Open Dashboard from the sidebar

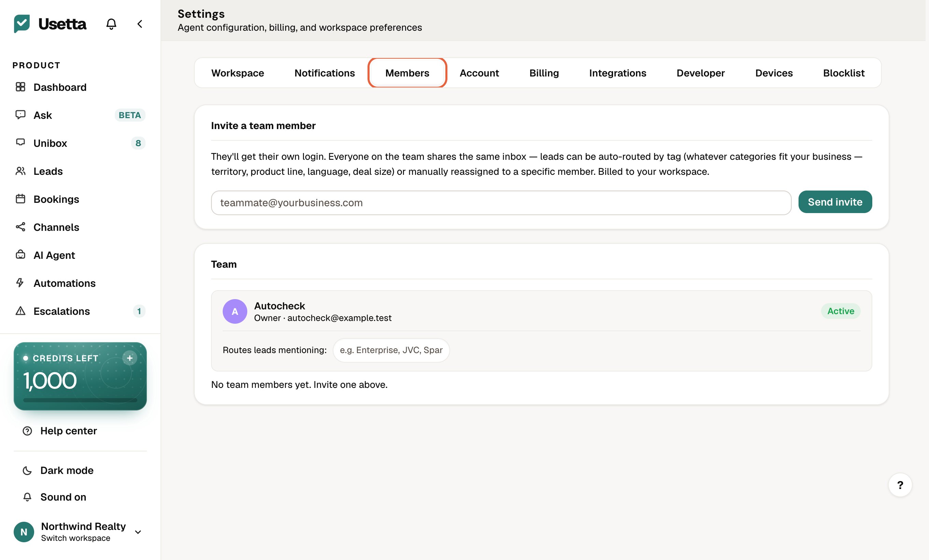(x=80, y=87)
